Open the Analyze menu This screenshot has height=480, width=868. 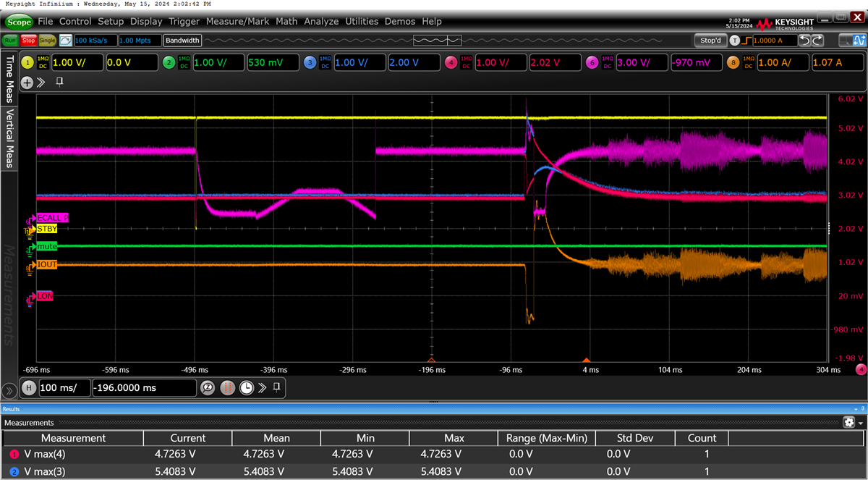321,22
